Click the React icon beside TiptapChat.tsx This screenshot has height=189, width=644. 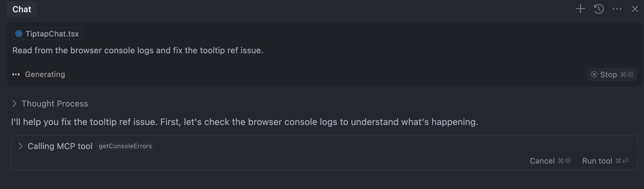click(x=19, y=34)
